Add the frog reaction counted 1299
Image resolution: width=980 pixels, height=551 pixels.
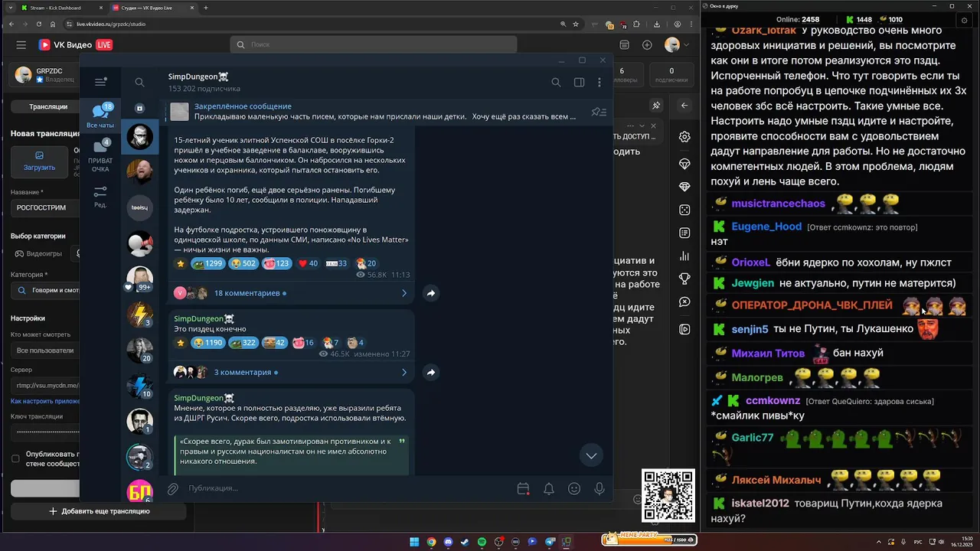tap(207, 263)
